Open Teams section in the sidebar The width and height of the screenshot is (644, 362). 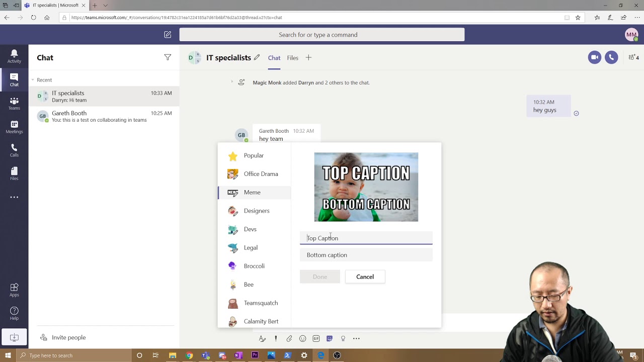pos(14,104)
